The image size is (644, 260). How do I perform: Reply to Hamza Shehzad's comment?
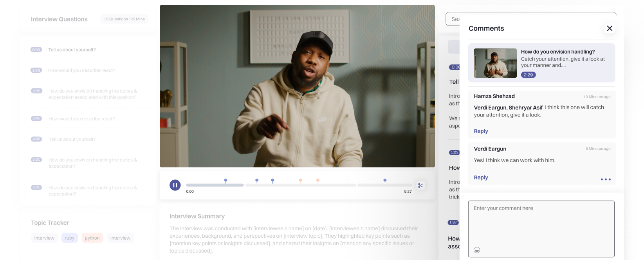click(481, 131)
